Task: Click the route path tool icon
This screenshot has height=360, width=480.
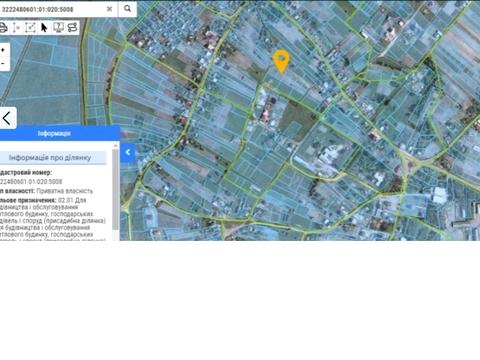Action: [x=72, y=28]
